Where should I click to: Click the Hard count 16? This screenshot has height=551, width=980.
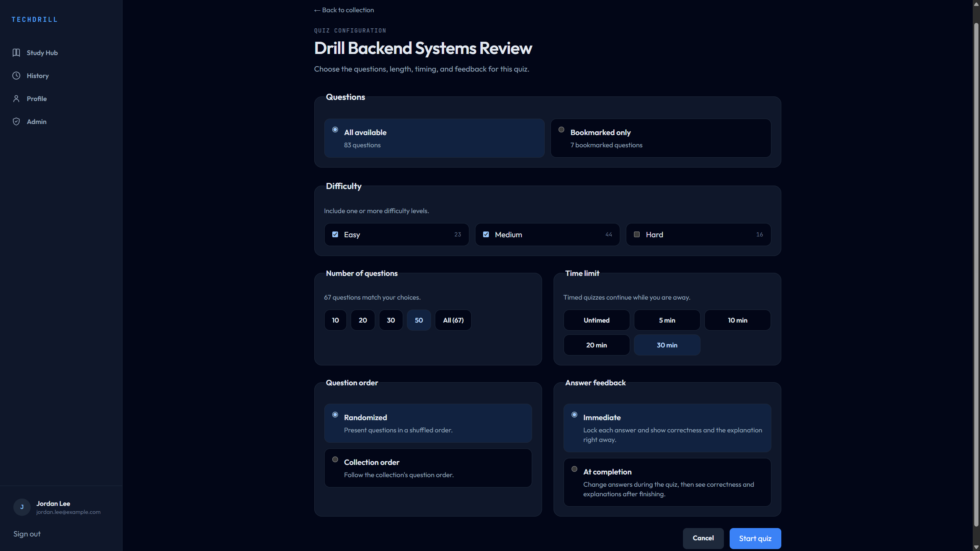tap(759, 235)
